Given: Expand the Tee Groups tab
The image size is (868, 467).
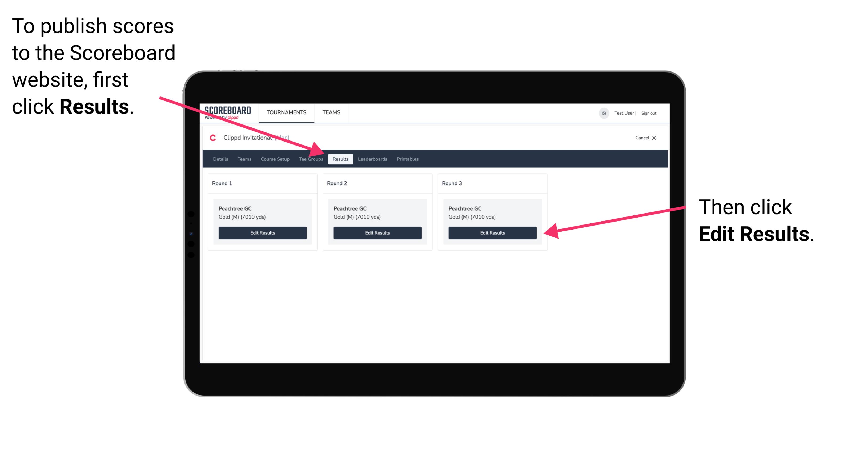Looking at the screenshot, I should [311, 159].
